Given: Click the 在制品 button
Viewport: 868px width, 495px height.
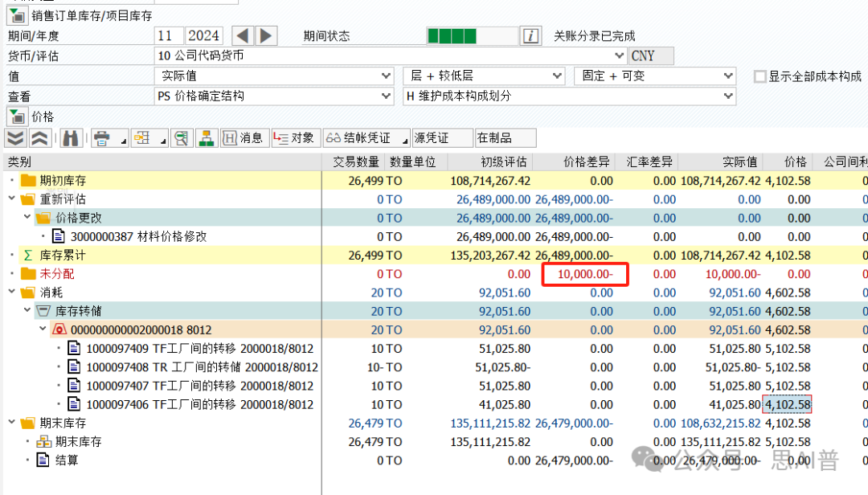Looking at the screenshot, I should point(505,138).
